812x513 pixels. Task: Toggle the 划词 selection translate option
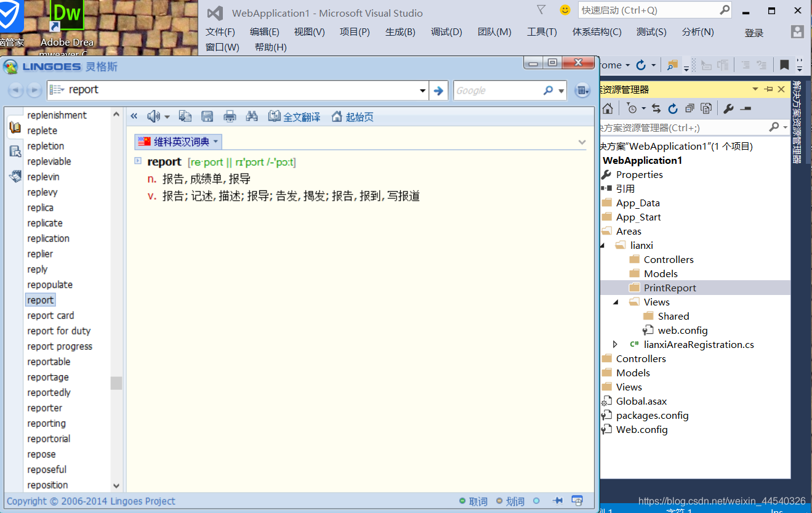[510, 501]
